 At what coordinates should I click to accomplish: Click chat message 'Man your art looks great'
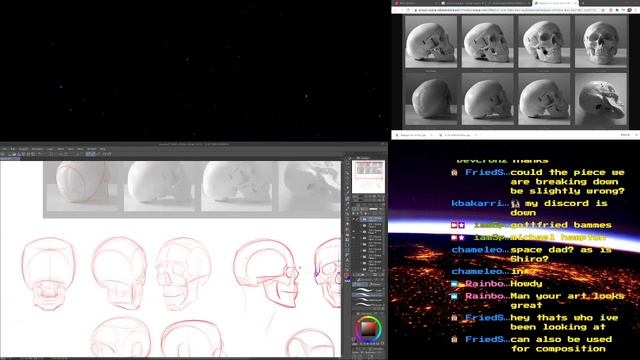(567, 300)
